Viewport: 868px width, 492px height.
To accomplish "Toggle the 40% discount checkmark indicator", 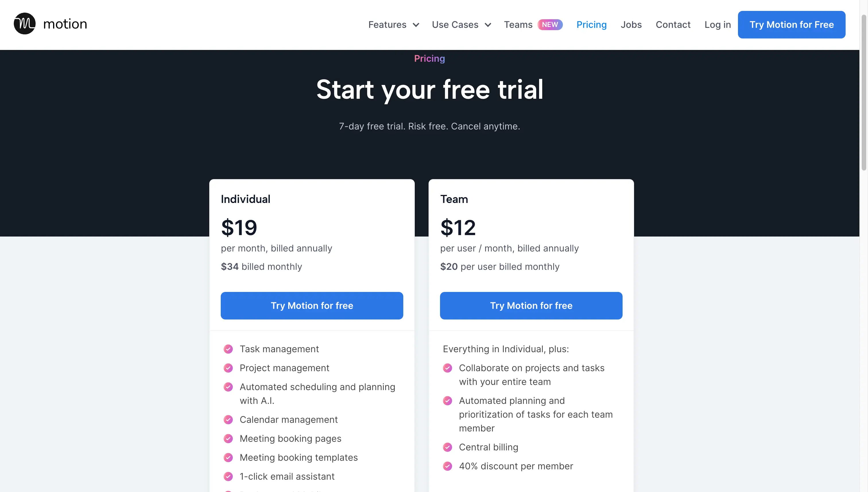I will 448,466.
